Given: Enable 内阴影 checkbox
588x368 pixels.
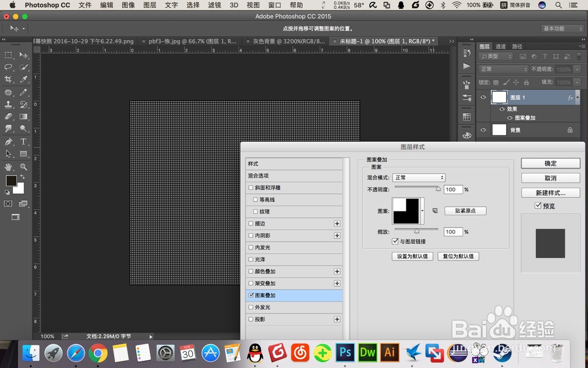Looking at the screenshot, I should click(251, 236).
